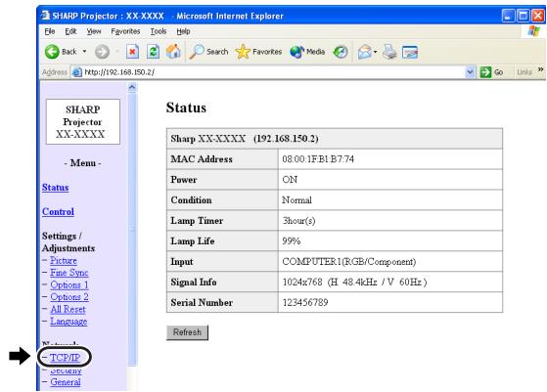Screen dimensions: 547x392
Task: Open the Status link in menu
Action: (55, 188)
